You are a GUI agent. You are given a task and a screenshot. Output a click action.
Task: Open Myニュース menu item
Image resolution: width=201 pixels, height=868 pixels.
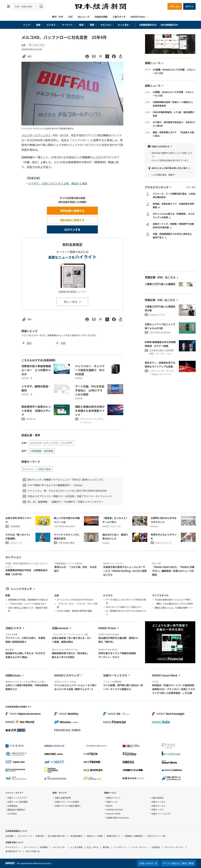(83, 17)
